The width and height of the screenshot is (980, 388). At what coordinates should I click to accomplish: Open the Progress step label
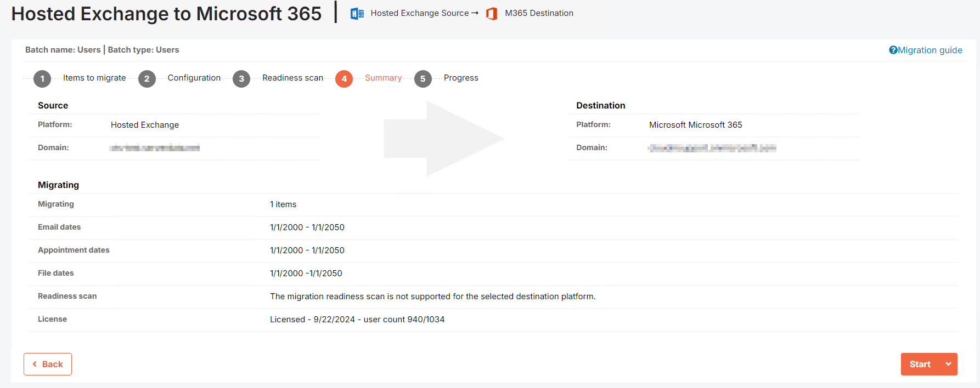coord(461,78)
